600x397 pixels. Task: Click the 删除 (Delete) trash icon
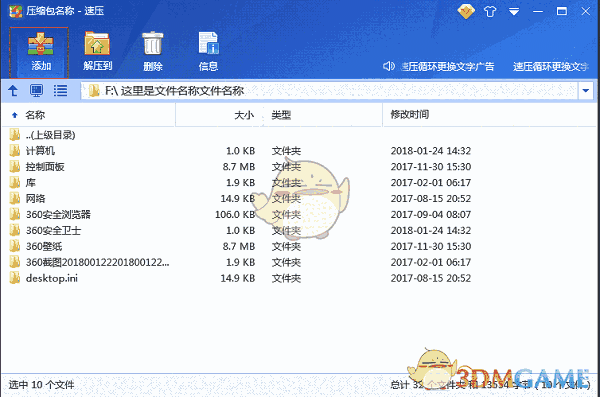[x=153, y=52]
